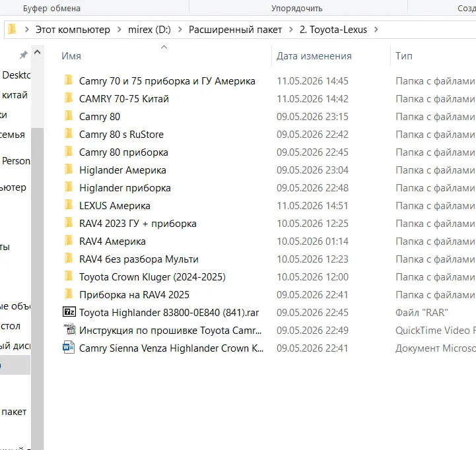Click folder icon of Higlander Америка
476x450 pixels.
click(69, 170)
